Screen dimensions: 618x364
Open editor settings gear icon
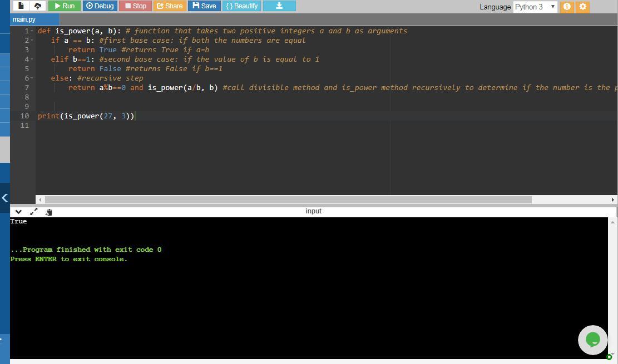(583, 7)
